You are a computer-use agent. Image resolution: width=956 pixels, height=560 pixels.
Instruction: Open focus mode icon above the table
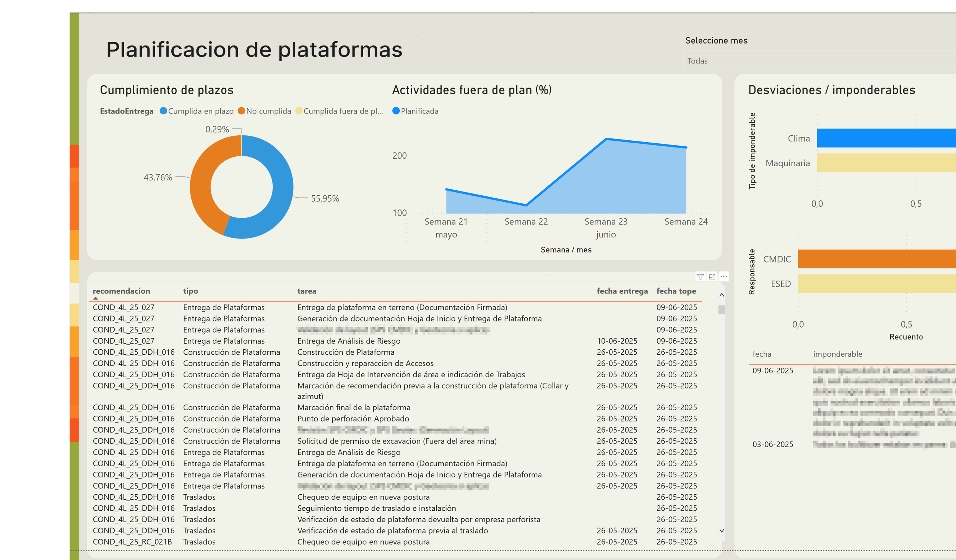(712, 277)
